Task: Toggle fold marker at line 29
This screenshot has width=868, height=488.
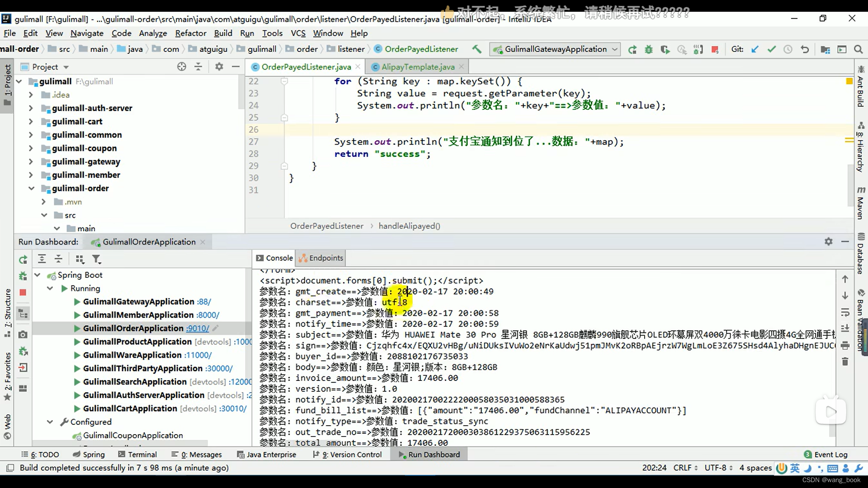Action: click(x=284, y=166)
